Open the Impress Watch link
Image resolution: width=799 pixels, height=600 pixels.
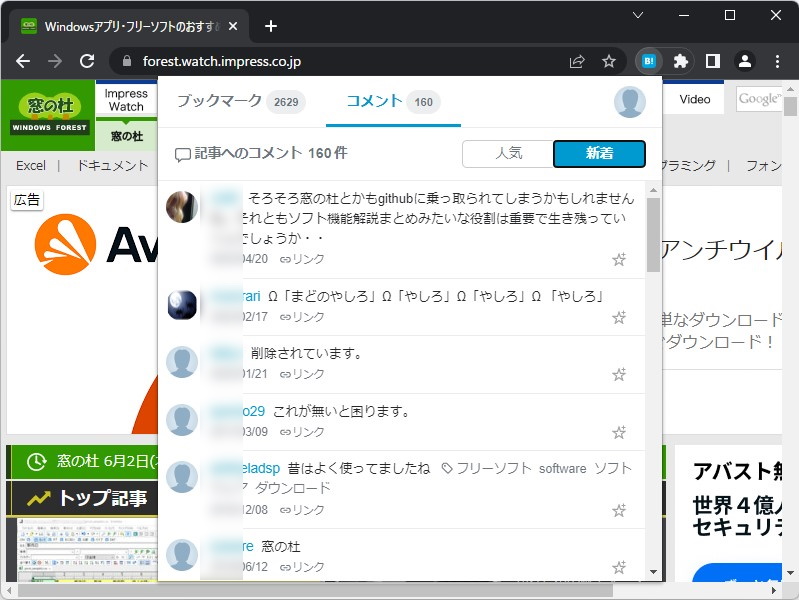coord(126,100)
